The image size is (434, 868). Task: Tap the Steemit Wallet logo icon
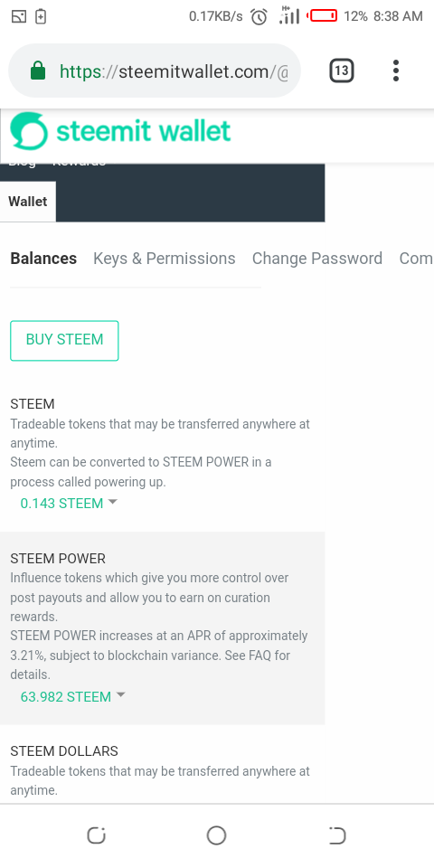29,131
